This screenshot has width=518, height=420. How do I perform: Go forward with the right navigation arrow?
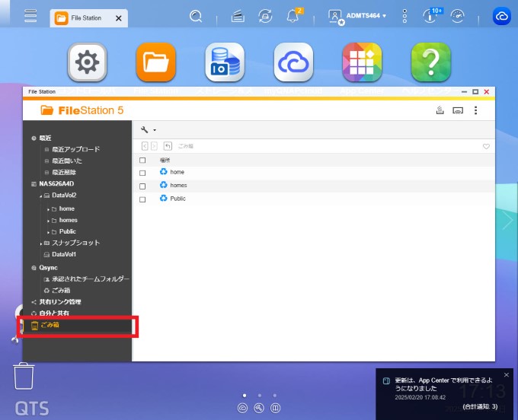(x=154, y=146)
